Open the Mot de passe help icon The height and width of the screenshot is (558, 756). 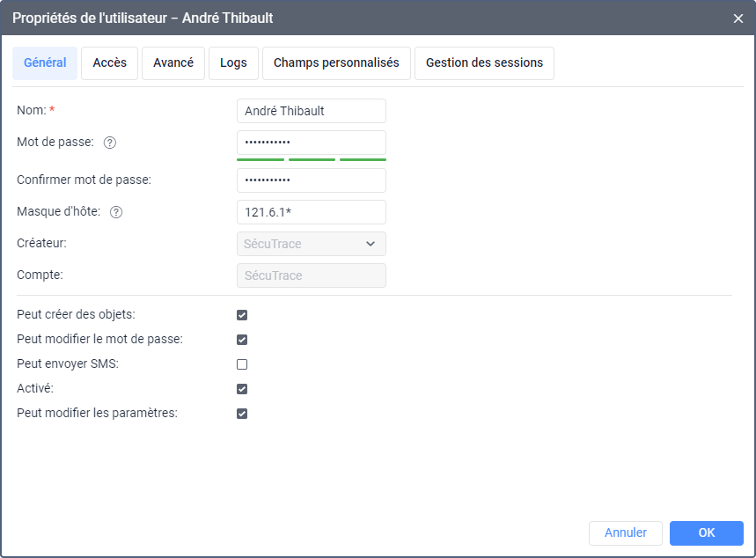(110, 143)
